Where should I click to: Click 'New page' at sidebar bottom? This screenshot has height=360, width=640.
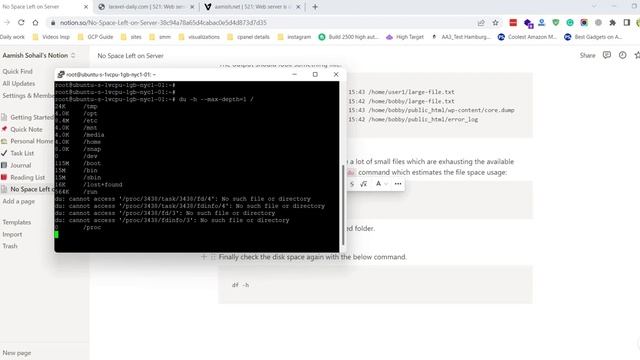tap(17, 353)
